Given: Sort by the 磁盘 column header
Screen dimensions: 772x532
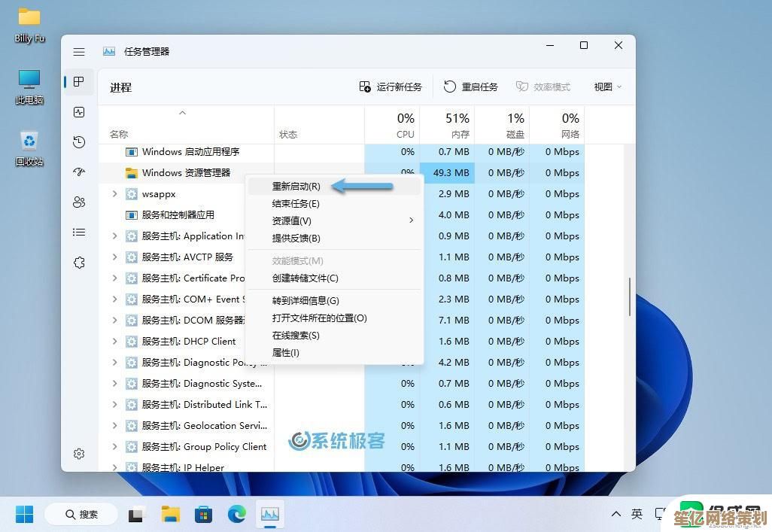Looking at the screenshot, I should [502, 125].
